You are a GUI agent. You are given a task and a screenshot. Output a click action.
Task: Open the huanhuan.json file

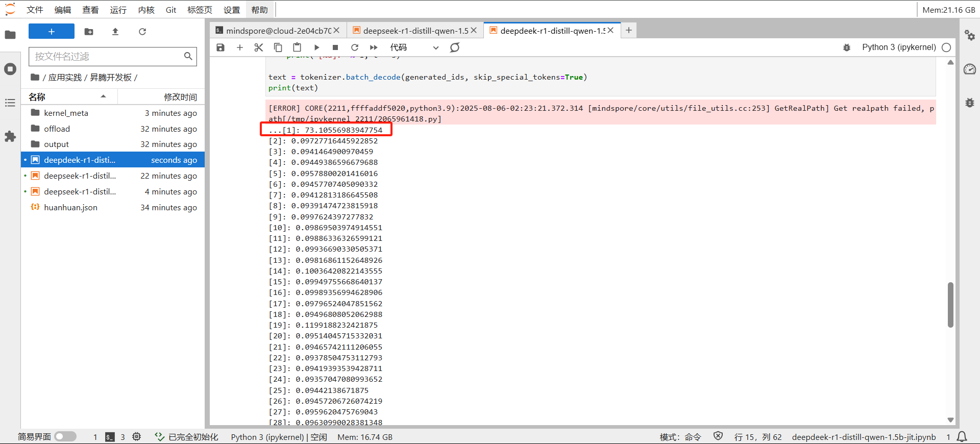point(70,207)
